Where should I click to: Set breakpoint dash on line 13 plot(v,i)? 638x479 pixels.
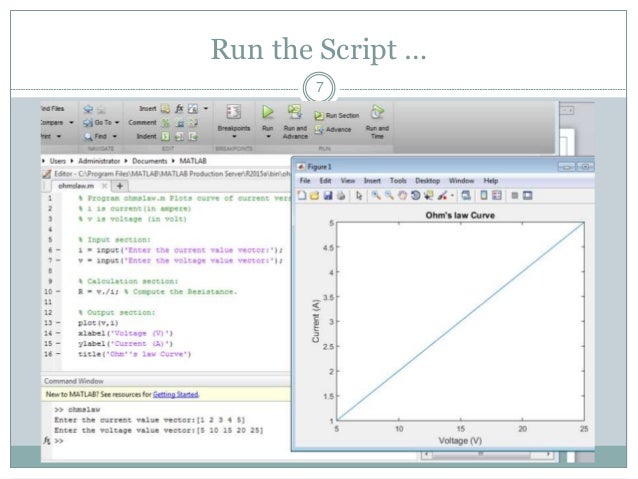point(58,323)
